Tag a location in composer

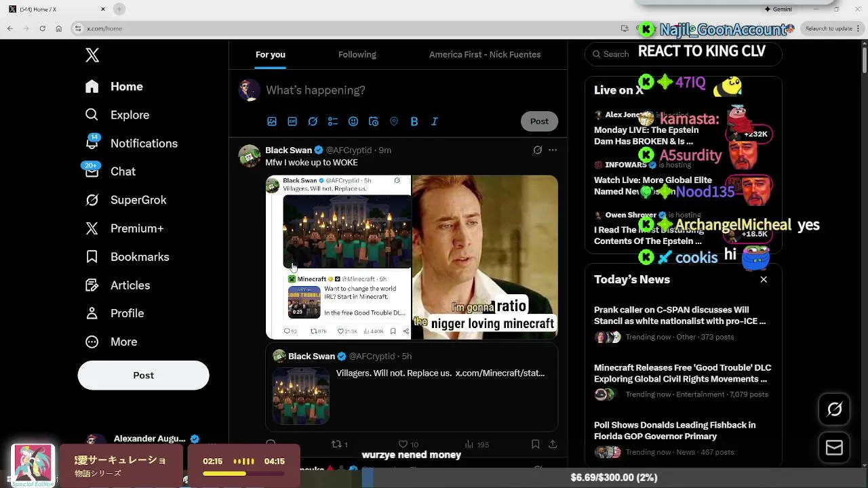394,121
